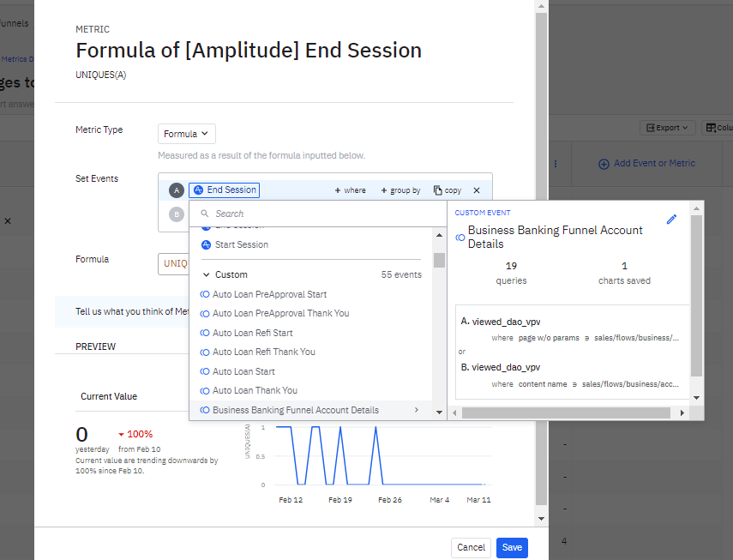Click the End Session event selector
The width and height of the screenshot is (733, 560).
pyautogui.click(x=225, y=190)
